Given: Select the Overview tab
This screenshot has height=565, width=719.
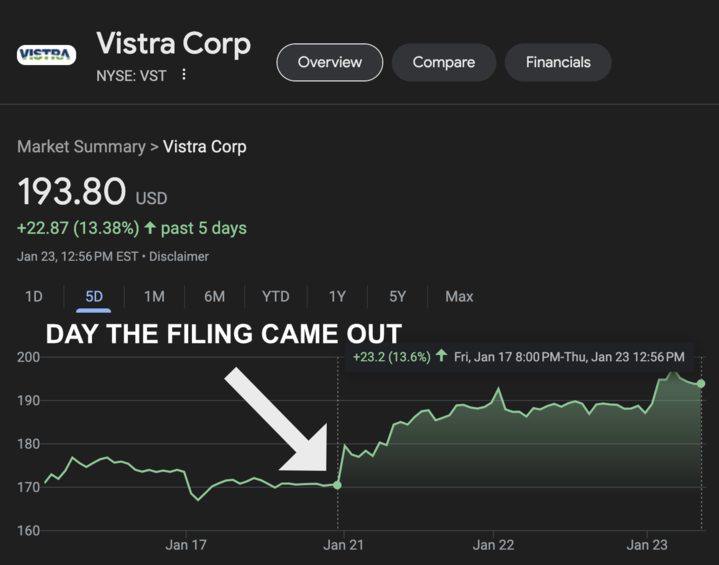Looking at the screenshot, I should coord(329,62).
